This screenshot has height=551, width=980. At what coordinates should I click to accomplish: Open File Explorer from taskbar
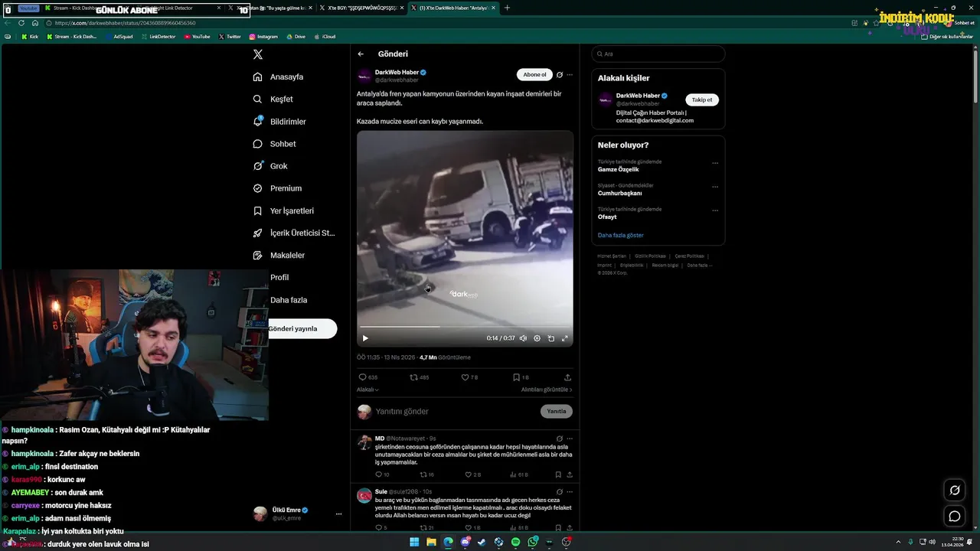click(431, 542)
